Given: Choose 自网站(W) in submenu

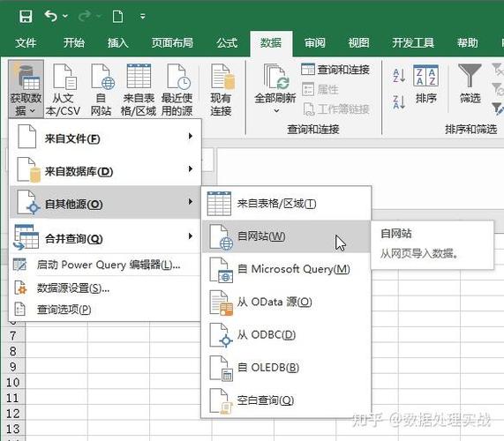Looking at the screenshot, I should coord(286,236).
